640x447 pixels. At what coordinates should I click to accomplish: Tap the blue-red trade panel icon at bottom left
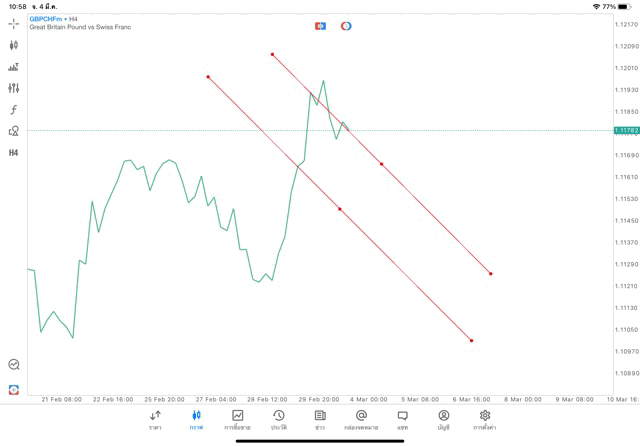point(14,389)
